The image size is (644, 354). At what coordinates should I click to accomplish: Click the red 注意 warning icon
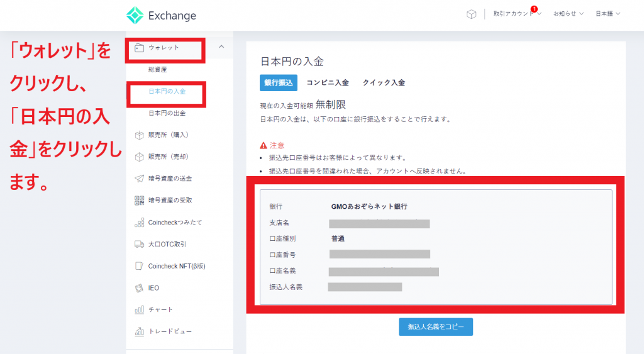[264, 145]
